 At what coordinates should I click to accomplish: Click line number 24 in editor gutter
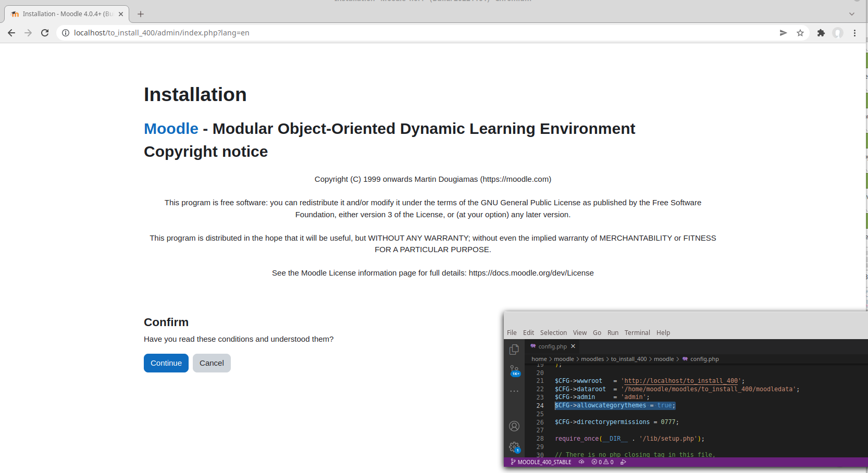(x=540, y=406)
